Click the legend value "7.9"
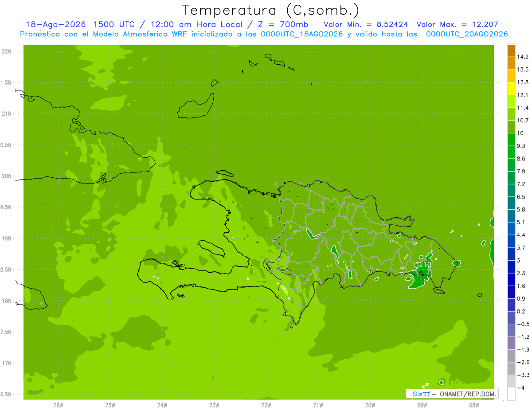 [521, 171]
